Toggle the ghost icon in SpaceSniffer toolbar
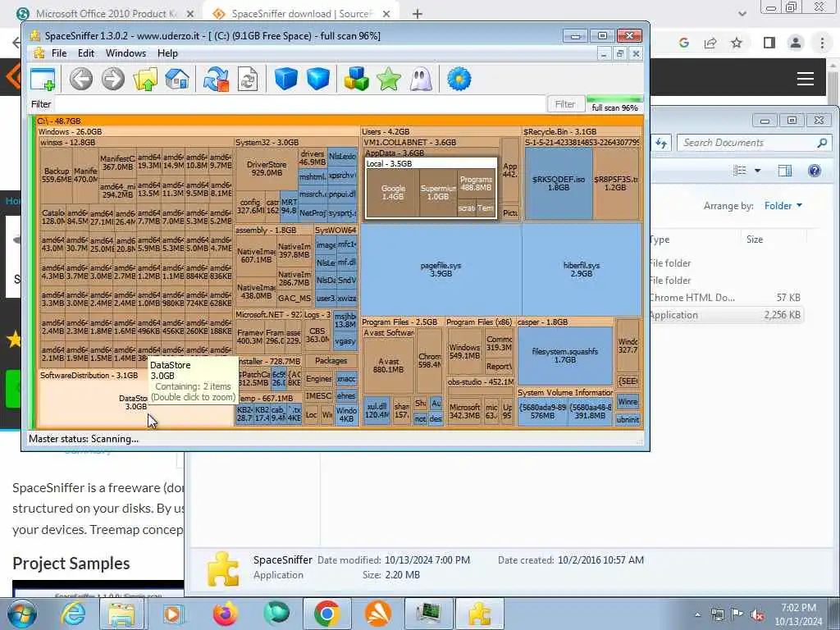This screenshot has height=630, width=840. point(421,80)
